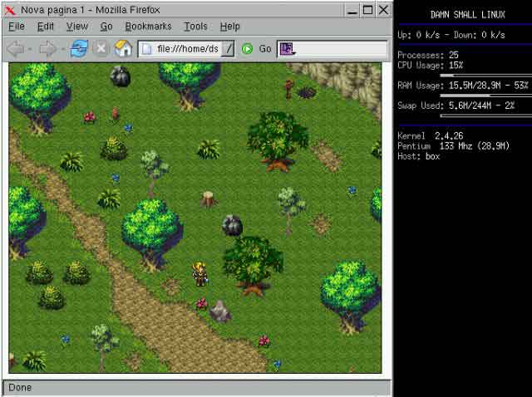This screenshot has height=397, width=532.
Task: Close the Firefox window
Action: click(384, 10)
